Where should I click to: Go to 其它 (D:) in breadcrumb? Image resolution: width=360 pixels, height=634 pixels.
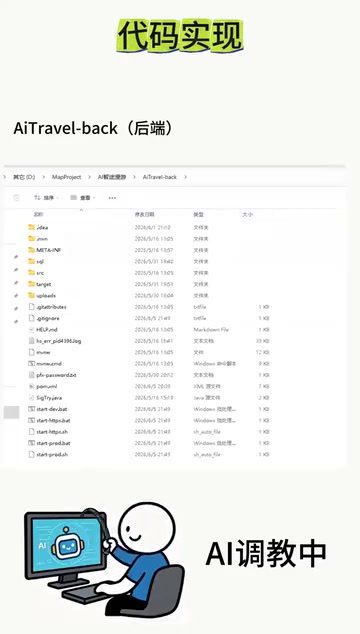tap(24, 177)
